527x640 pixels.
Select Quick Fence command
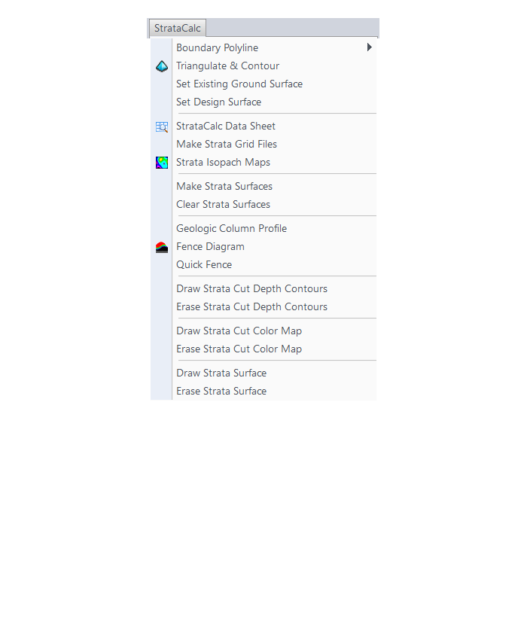click(x=263, y=264)
